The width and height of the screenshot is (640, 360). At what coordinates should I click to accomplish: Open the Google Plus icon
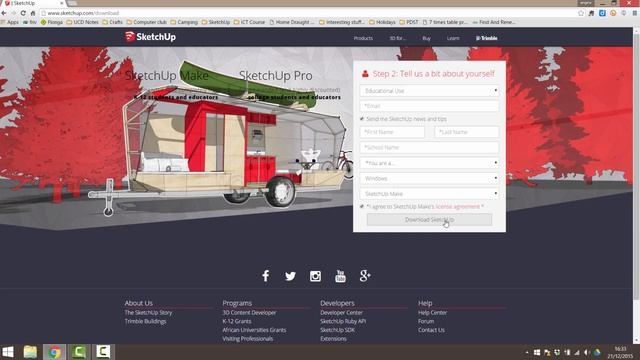[x=365, y=276]
